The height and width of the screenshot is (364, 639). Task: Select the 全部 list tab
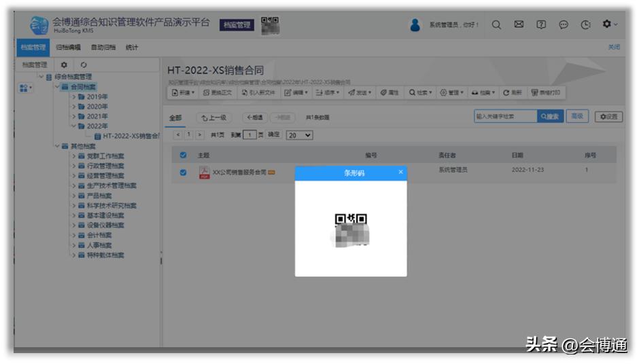175,117
